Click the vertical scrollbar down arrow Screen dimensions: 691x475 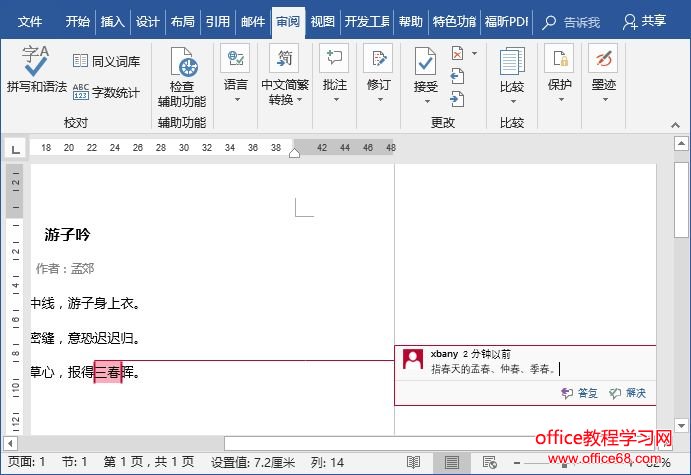click(x=681, y=426)
